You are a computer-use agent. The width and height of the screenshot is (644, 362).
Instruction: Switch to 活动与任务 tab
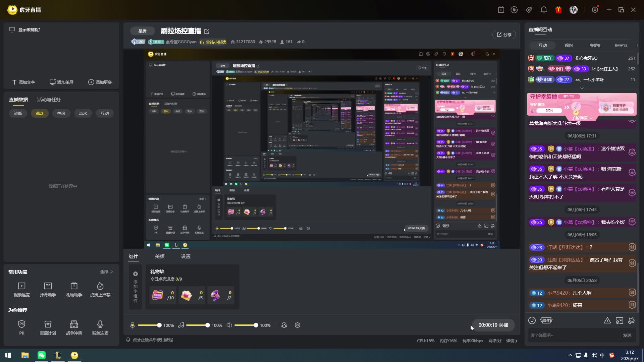49,100
